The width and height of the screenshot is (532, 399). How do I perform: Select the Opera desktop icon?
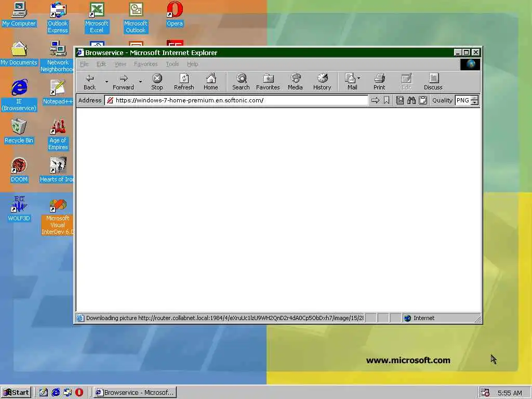[175, 14]
